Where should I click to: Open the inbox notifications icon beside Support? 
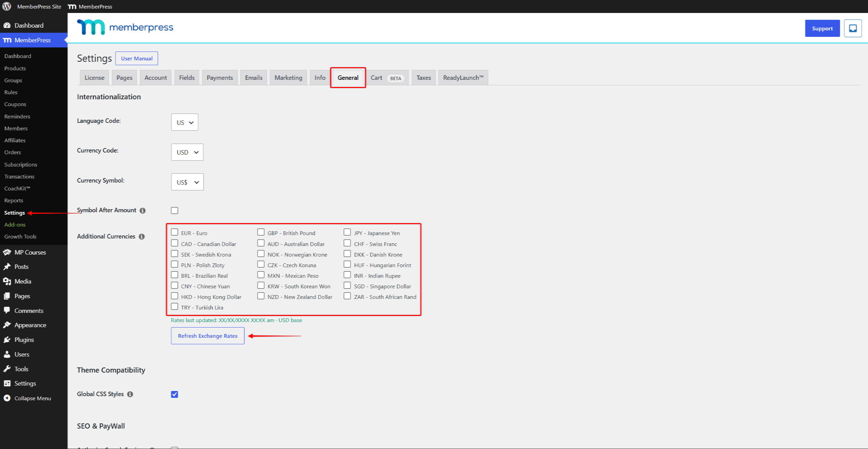853,28
